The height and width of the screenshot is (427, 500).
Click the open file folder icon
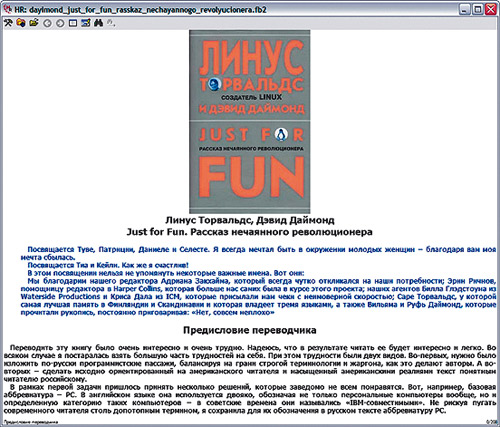pos(34,23)
